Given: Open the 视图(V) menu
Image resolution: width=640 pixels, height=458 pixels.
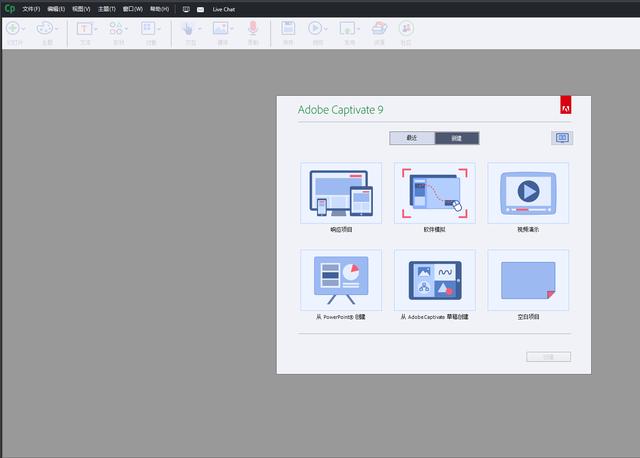Looking at the screenshot, I should [x=81, y=9].
